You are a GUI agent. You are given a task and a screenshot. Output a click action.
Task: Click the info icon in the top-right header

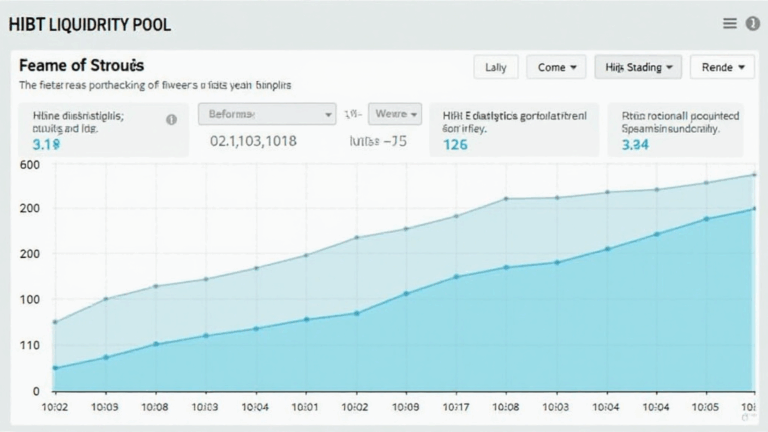coord(752,24)
